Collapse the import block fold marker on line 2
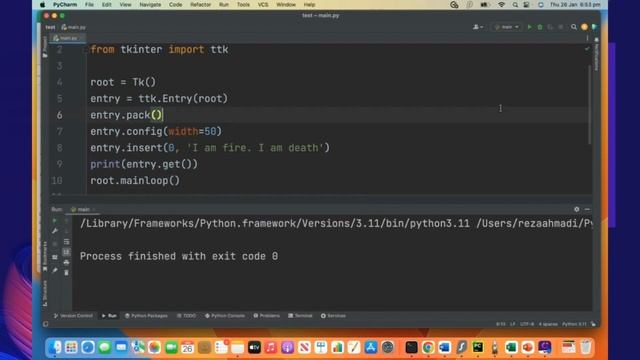The image size is (640, 360). pos(86,50)
